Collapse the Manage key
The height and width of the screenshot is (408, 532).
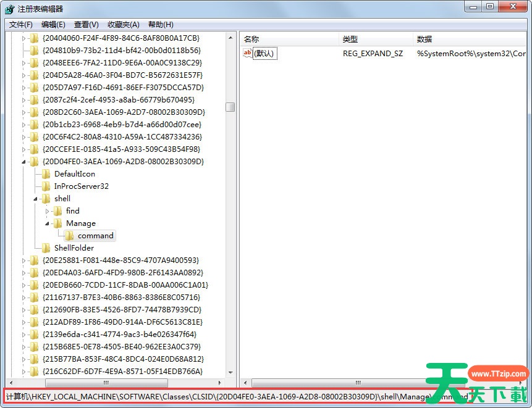tap(47, 223)
